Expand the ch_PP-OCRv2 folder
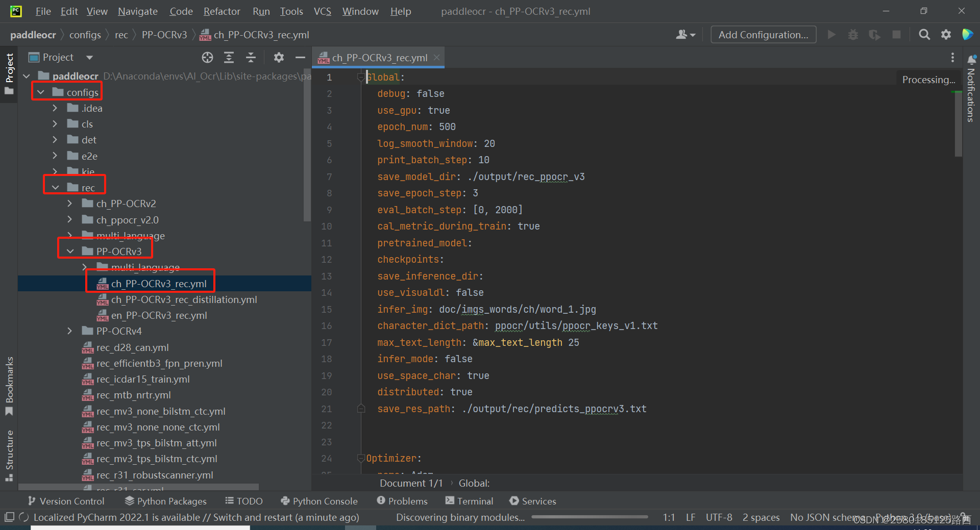Image resolution: width=980 pixels, height=530 pixels. tap(70, 204)
